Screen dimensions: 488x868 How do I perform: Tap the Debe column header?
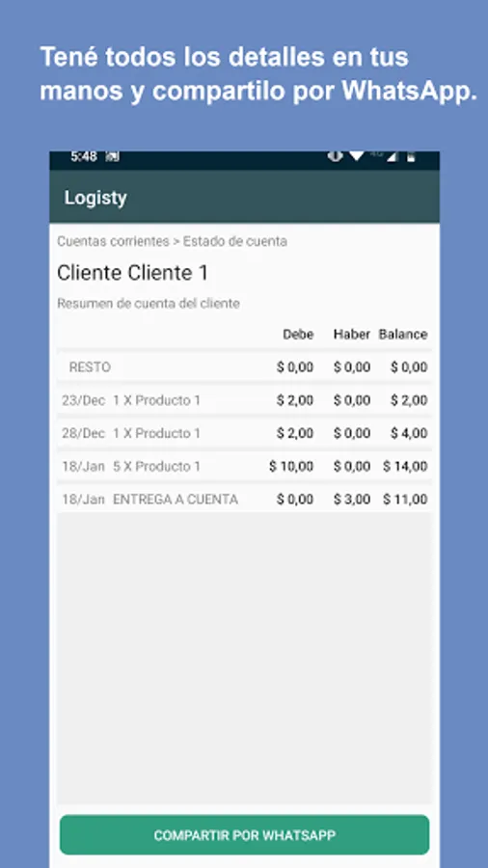(298, 335)
